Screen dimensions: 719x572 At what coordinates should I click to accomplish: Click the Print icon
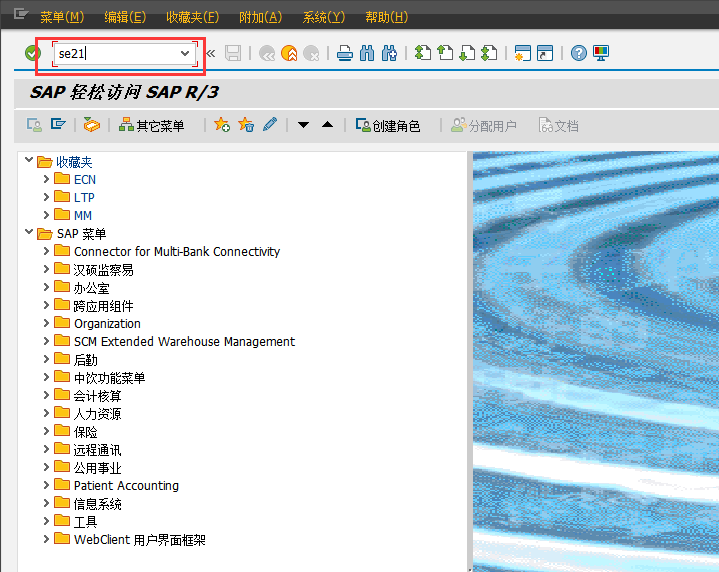(345, 53)
